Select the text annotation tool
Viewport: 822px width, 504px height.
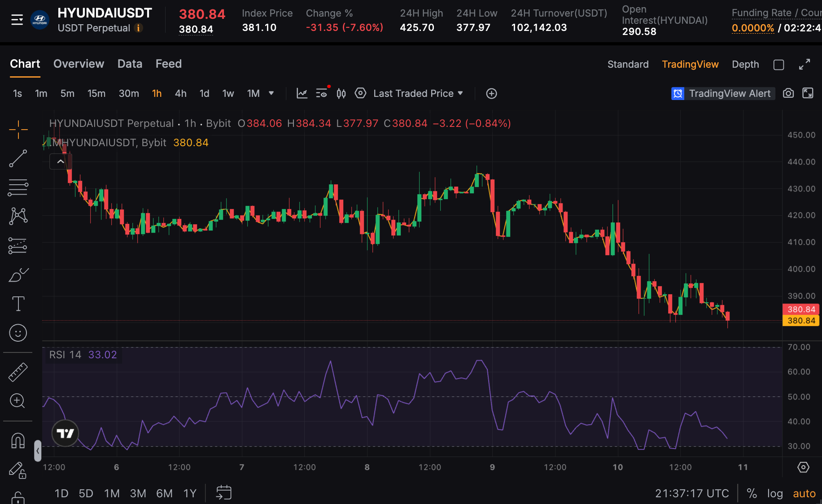tap(18, 304)
